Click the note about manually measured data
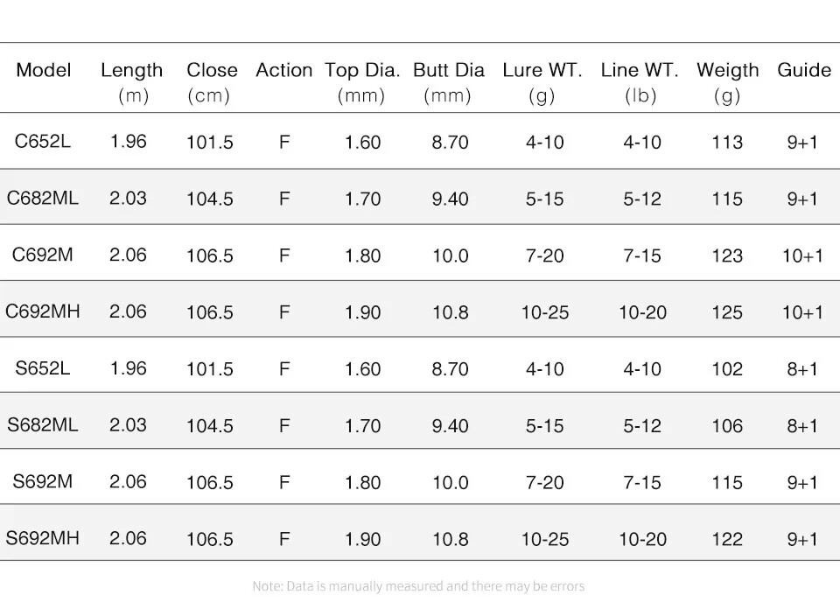 point(418,586)
